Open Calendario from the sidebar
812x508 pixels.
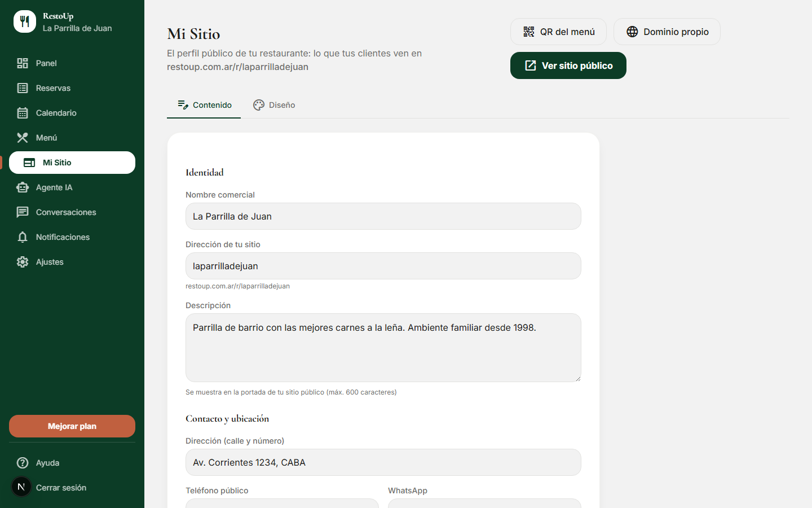(72, 113)
